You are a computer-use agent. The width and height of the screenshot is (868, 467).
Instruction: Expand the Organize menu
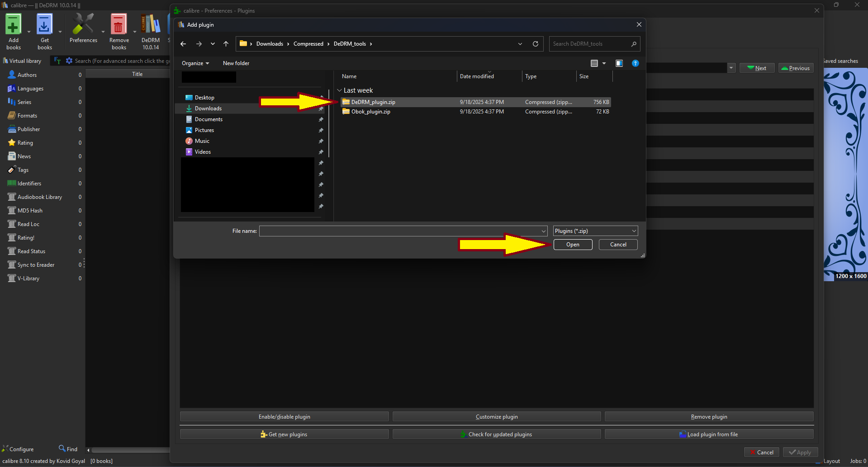pyautogui.click(x=195, y=63)
